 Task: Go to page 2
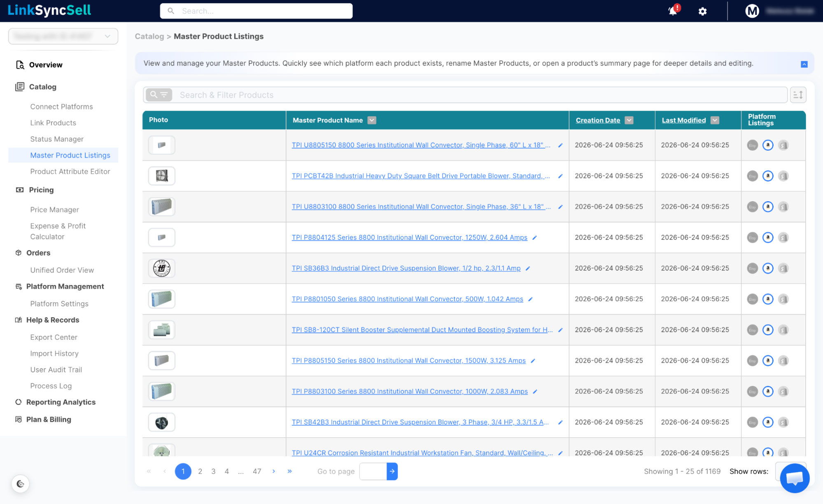200,471
